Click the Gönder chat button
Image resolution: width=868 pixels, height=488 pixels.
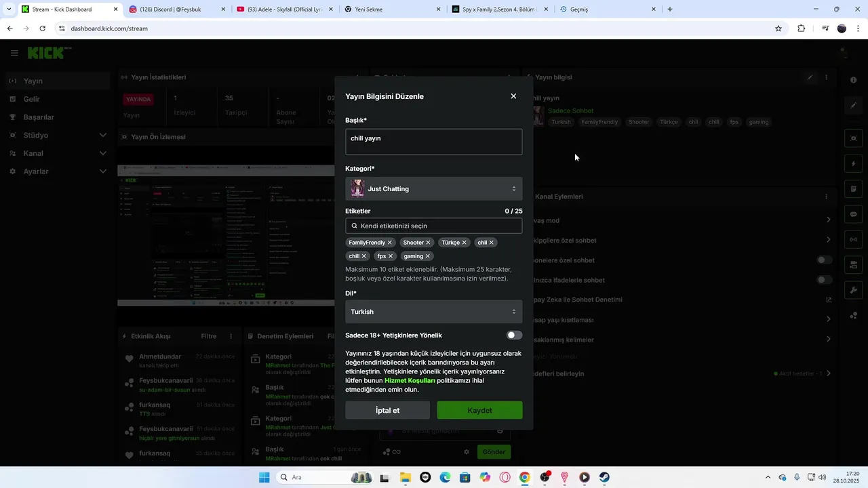(494, 452)
